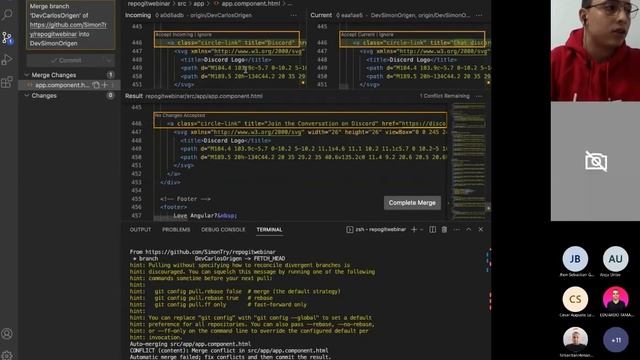Switch to the TERMINAL tab

pos(269,229)
